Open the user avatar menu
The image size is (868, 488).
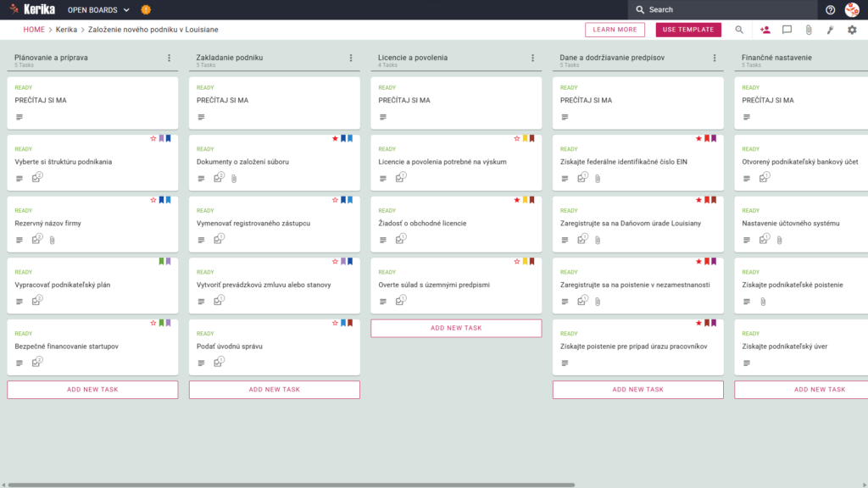pyautogui.click(x=852, y=10)
